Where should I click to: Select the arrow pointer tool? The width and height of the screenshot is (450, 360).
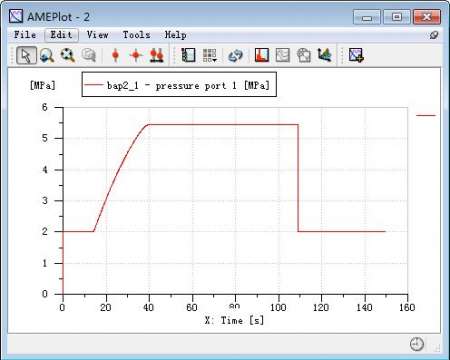(x=26, y=55)
